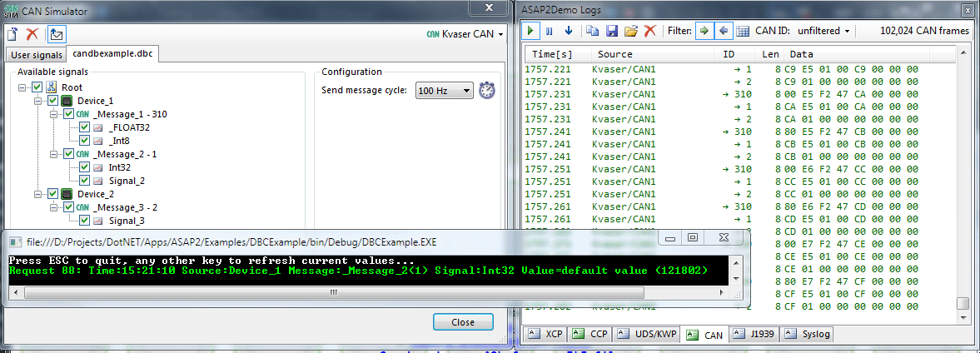980x353 pixels.
Task: Click the console horizontal scrollbar thumb
Action: pos(333,291)
